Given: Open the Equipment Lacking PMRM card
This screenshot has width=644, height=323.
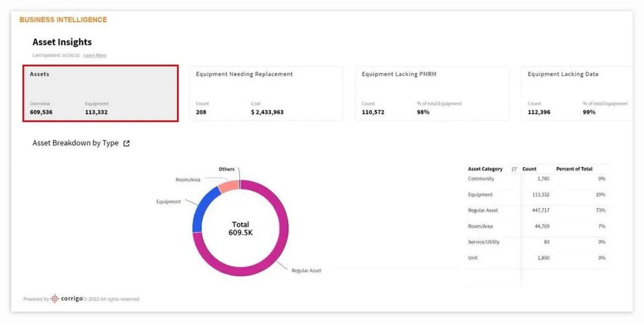Looking at the screenshot, I should (x=433, y=93).
